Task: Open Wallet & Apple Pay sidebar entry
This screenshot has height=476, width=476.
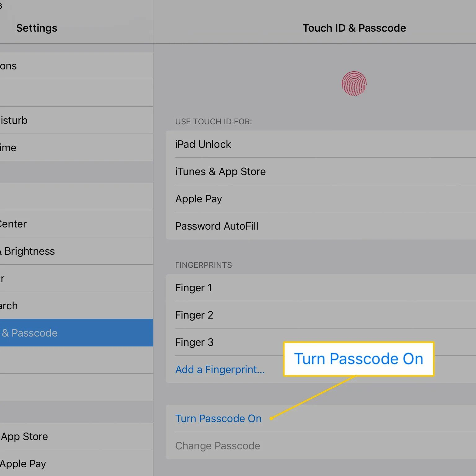Action: [23, 464]
